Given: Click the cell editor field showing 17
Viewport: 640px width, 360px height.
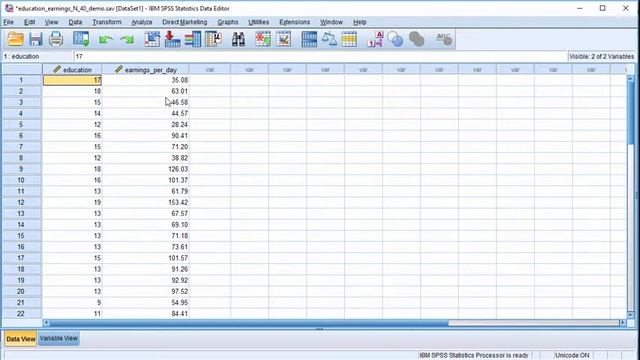Looking at the screenshot, I should 320,56.
